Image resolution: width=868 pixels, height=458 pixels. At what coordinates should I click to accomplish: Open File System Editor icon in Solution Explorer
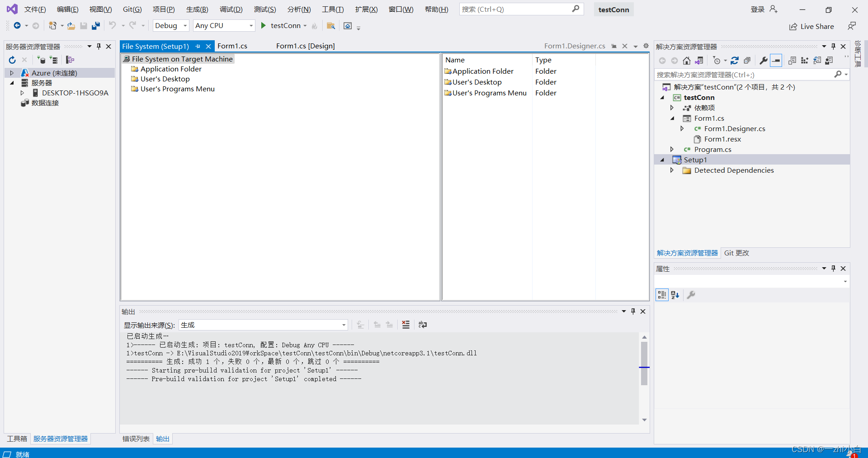pos(792,61)
